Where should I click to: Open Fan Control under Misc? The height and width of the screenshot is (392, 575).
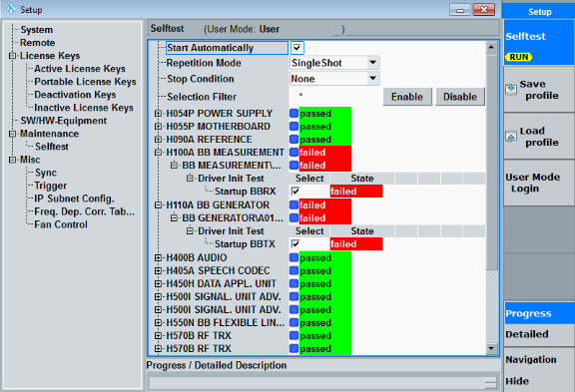click(61, 224)
